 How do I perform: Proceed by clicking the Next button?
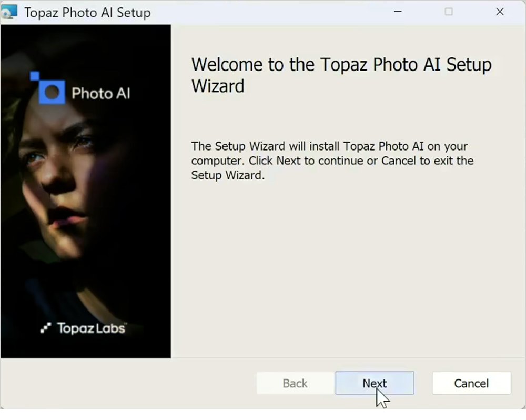point(375,383)
